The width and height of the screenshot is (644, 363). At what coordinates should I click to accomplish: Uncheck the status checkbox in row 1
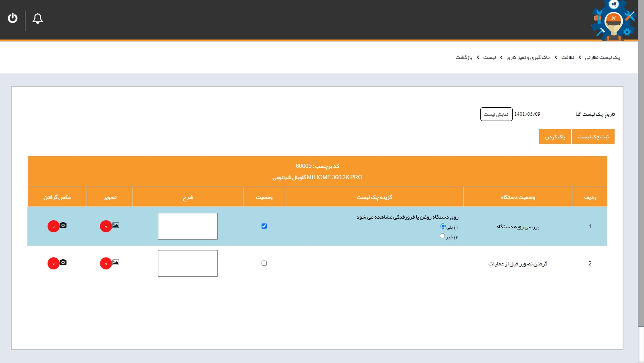pyautogui.click(x=264, y=226)
